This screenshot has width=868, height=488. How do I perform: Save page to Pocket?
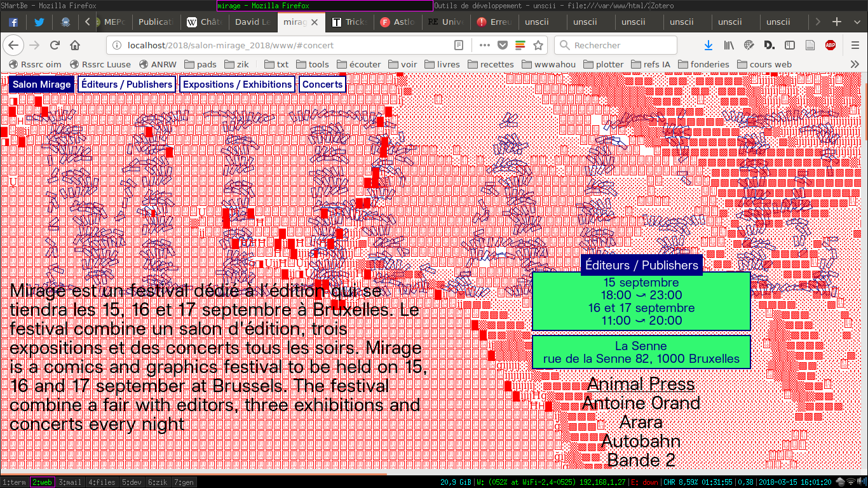click(503, 45)
